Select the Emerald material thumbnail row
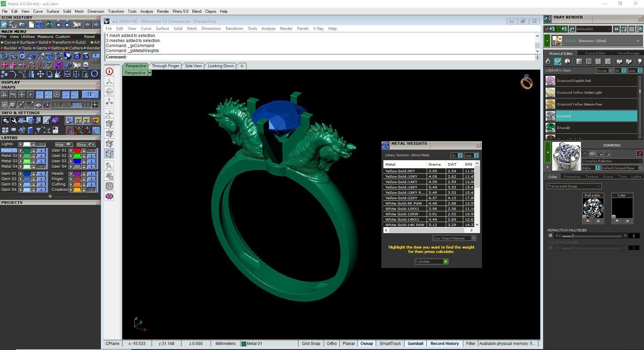 coord(591,128)
